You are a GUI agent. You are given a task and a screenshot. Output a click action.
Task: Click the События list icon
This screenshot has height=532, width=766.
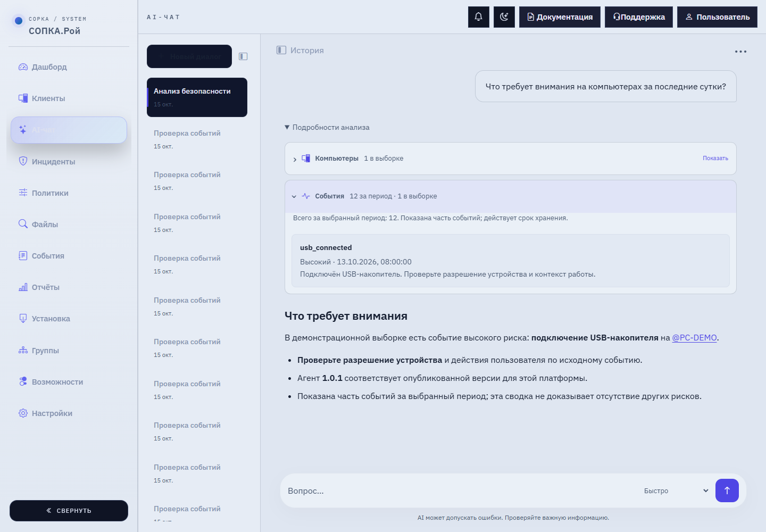tap(23, 255)
